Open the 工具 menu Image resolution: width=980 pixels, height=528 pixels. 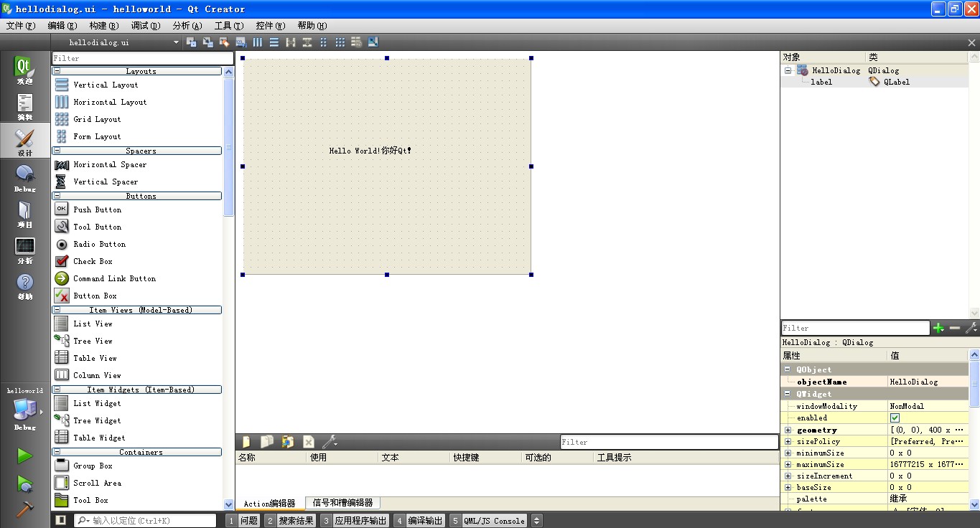click(229, 26)
